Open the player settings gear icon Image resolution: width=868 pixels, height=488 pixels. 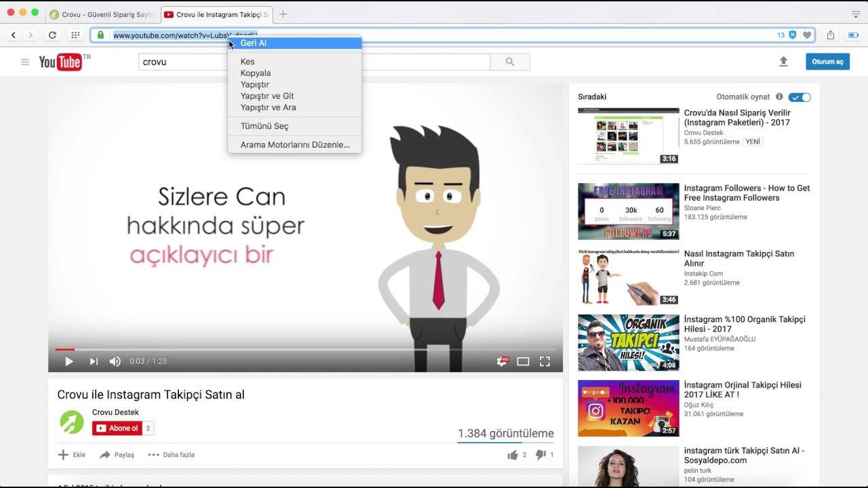502,361
